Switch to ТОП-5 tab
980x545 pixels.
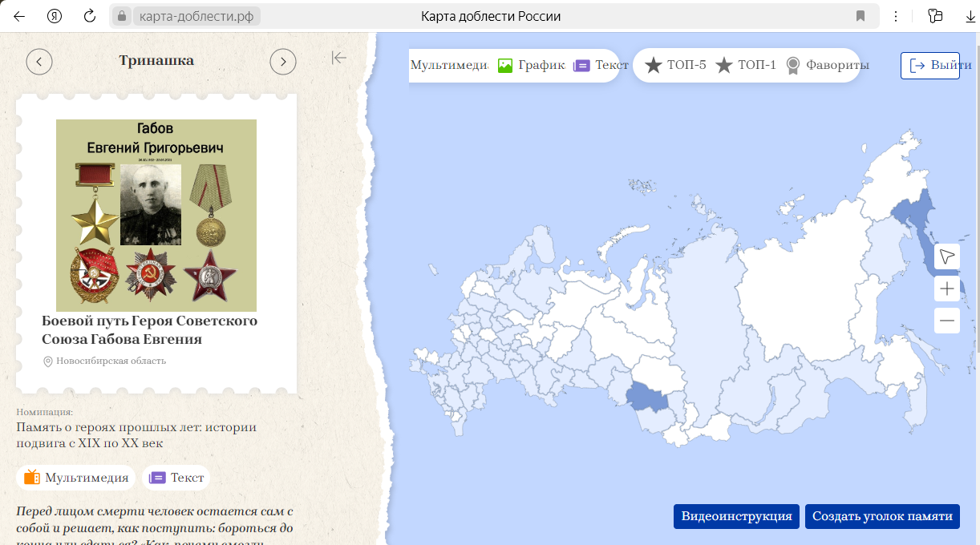pos(675,65)
